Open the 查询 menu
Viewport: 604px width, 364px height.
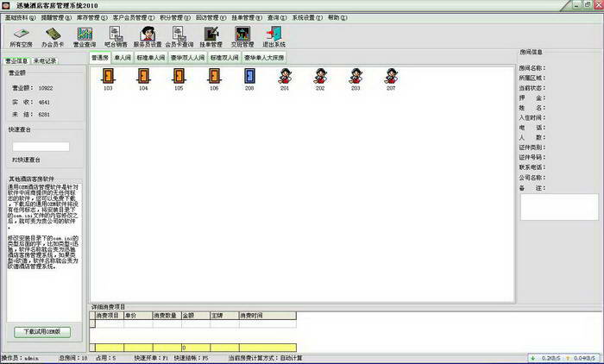point(277,18)
